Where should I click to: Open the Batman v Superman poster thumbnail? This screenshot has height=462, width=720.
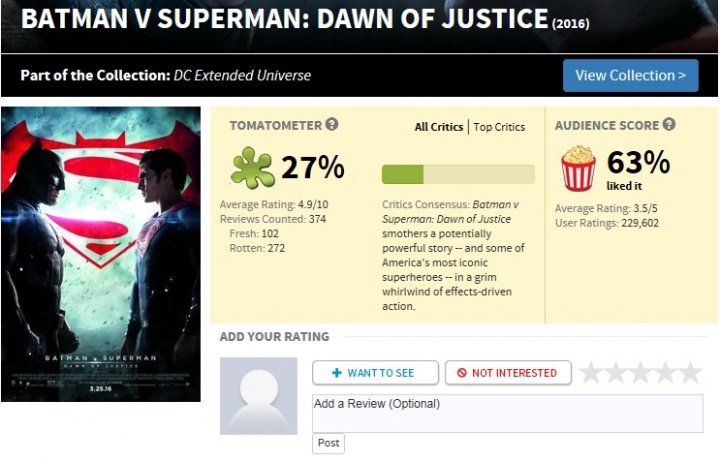[x=101, y=254]
